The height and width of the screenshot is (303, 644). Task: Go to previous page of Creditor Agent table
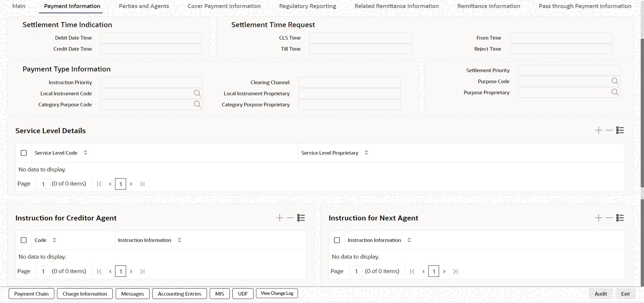coord(110,271)
